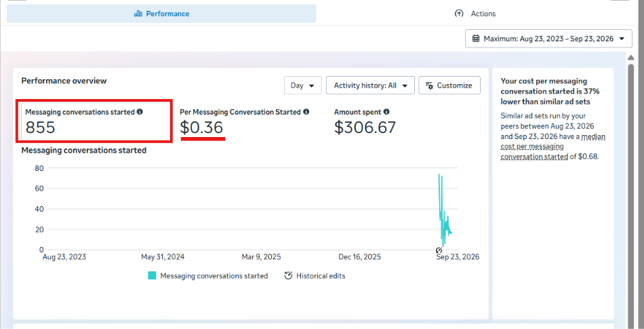The image size is (644, 329).
Task: Open median cost per messaging conversation started link
Action: click(x=552, y=147)
